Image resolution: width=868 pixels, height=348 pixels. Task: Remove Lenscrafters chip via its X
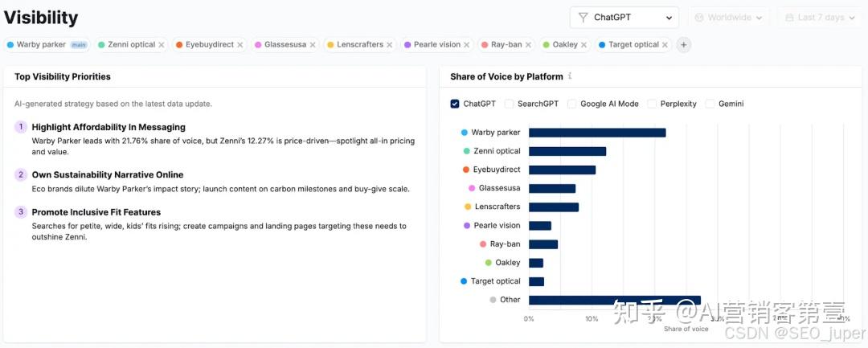click(x=390, y=45)
